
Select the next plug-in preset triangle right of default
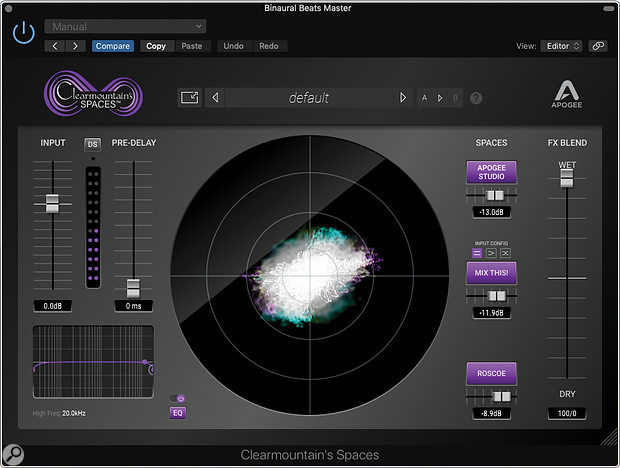(x=403, y=97)
